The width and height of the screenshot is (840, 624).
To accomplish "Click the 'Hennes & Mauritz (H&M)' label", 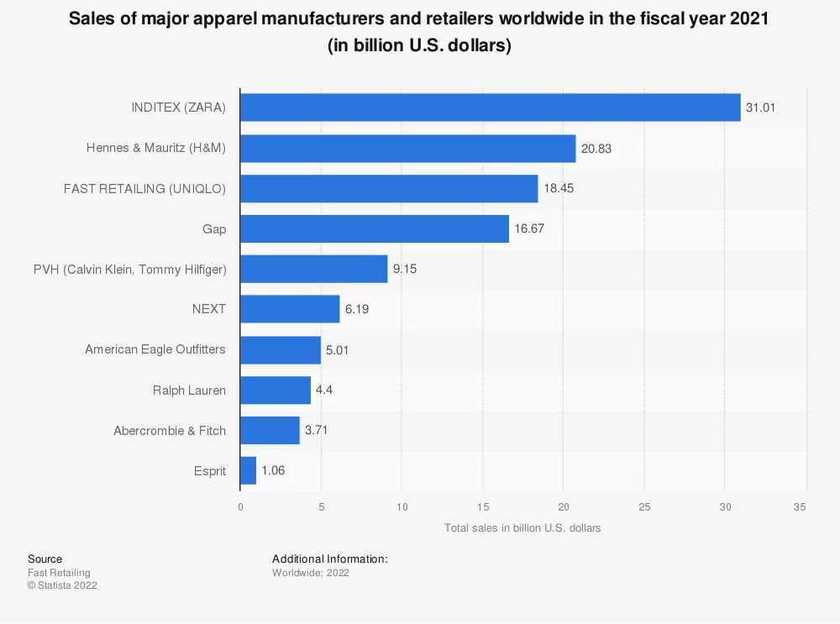I will (156, 148).
